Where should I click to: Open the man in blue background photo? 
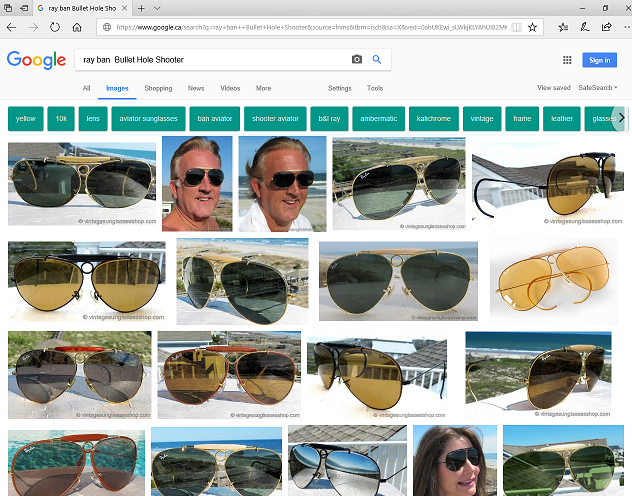click(197, 184)
